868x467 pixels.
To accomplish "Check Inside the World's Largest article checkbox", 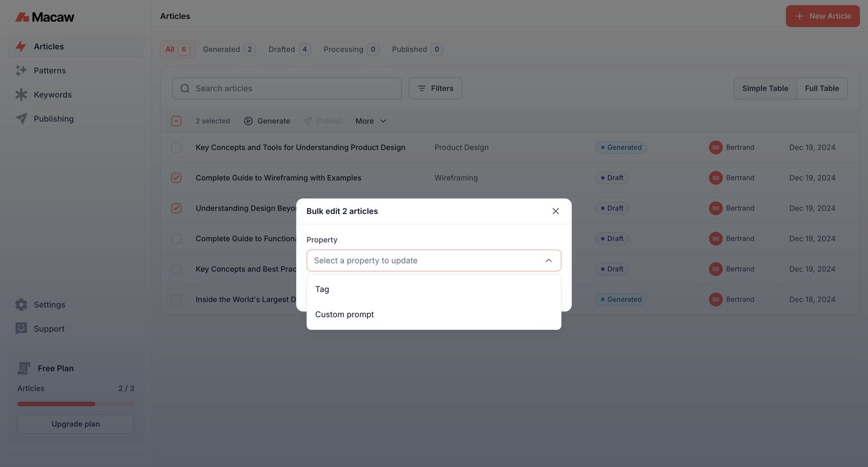I will (176, 299).
